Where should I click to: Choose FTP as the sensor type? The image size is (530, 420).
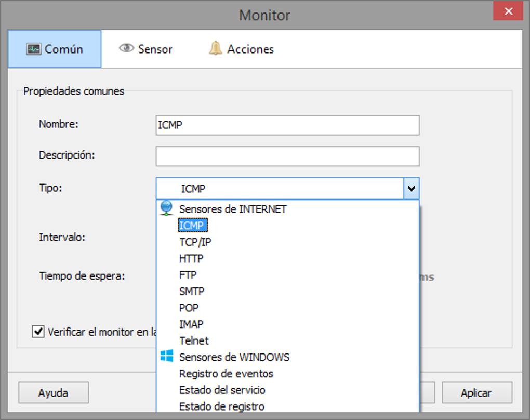[188, 274]
